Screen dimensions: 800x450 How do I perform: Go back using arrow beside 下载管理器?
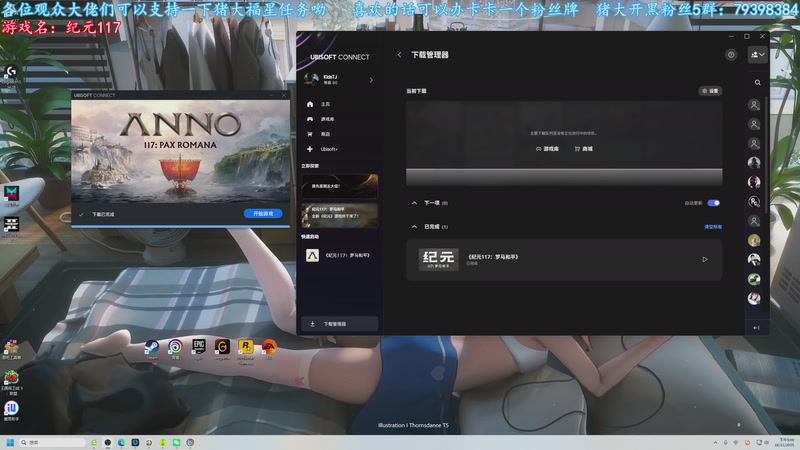(399, 55)
